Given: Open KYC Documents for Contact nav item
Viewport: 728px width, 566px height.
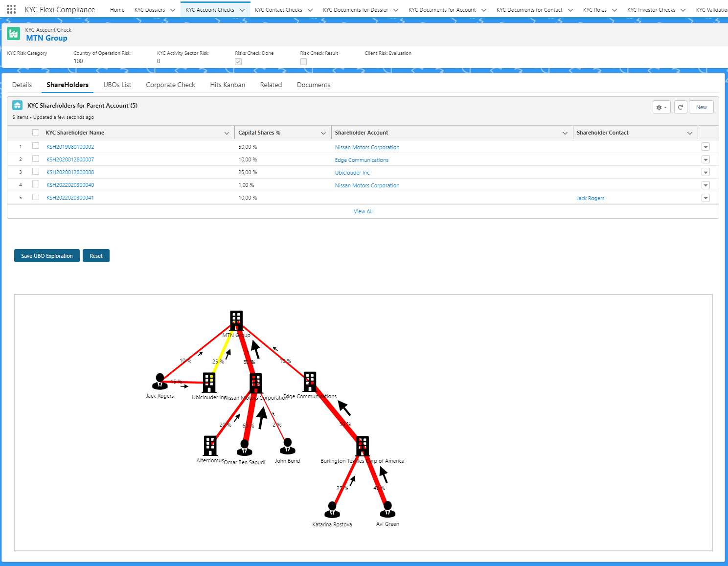Looking at the screenshot, I should click(x=529, y=10).
